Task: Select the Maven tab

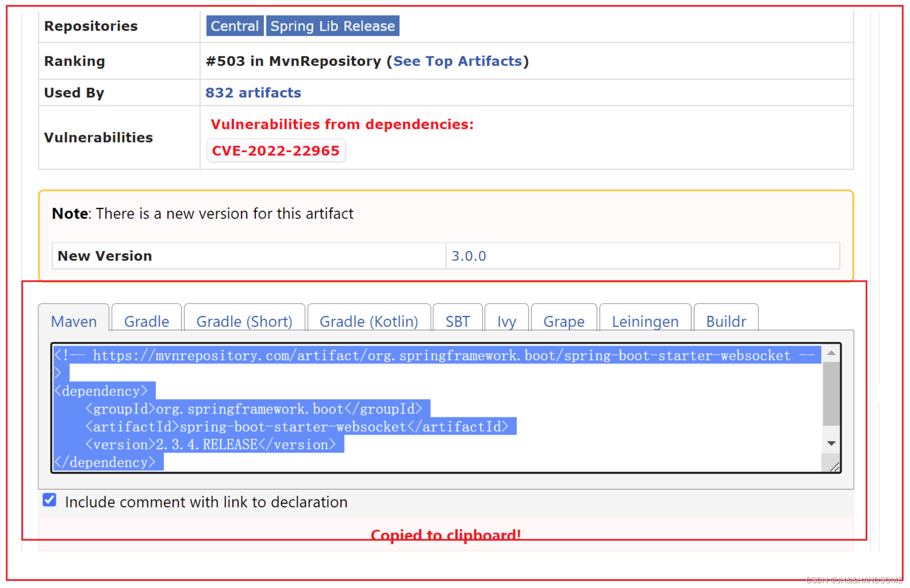Action: click(x=74, y=321)
